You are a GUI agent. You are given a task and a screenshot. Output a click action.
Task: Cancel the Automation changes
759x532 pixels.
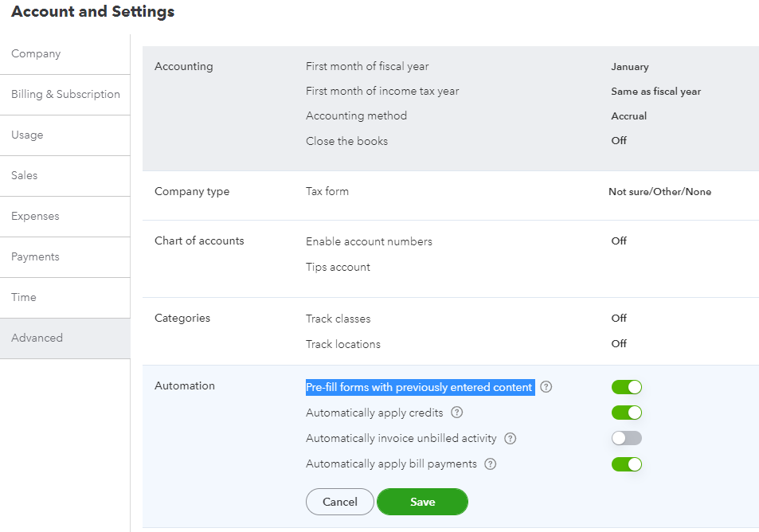coord(340,502)
